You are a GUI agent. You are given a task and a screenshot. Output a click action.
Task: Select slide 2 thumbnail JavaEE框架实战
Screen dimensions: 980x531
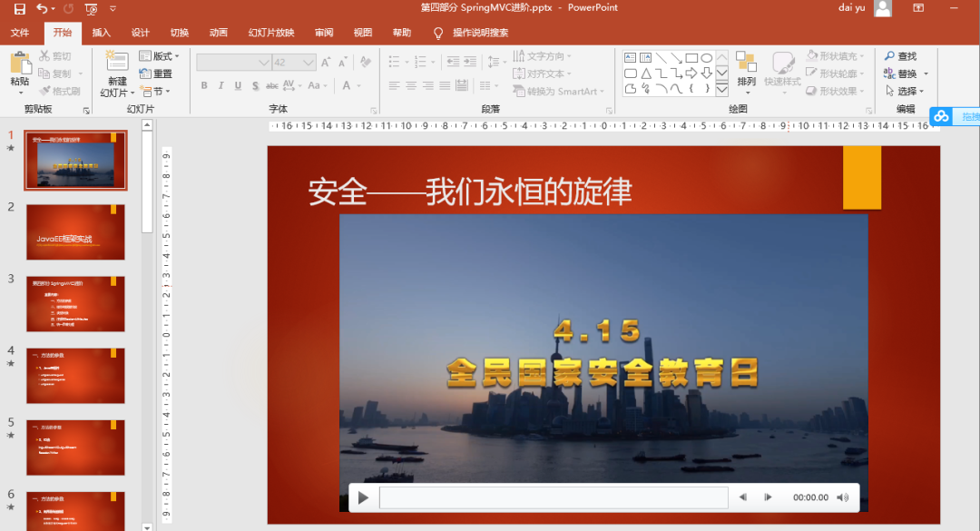[x=75, y=232]
